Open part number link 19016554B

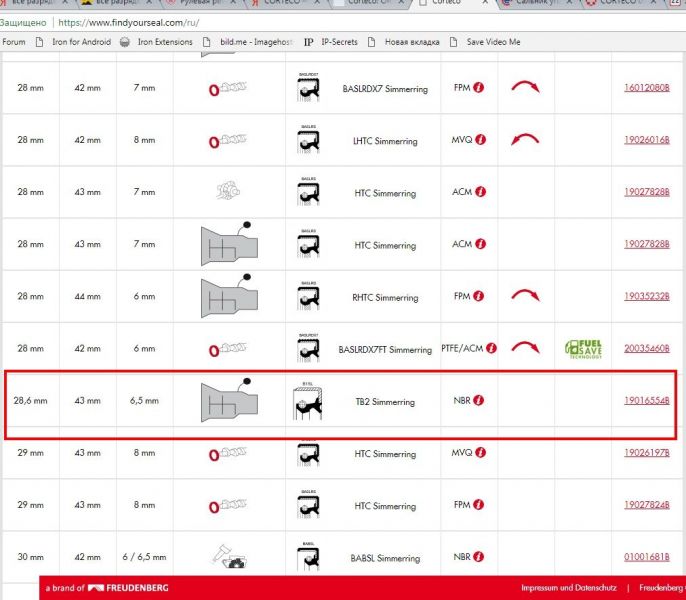[x=647, y=400]
